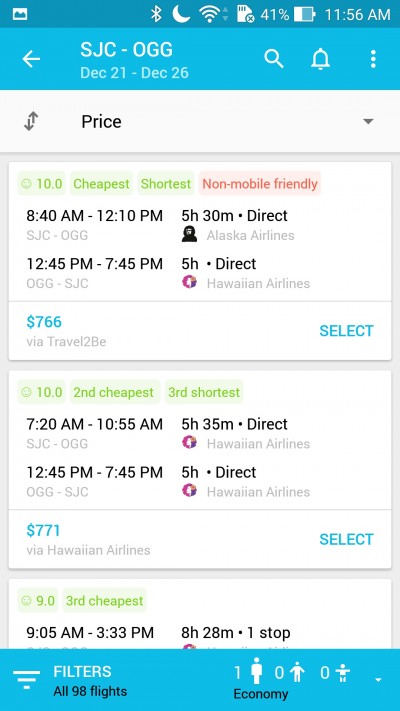Tap the Cheapest tag on first flight
The width and height of the screenshot is (400, 711).
pyautogui.click(x=101, y=184)
